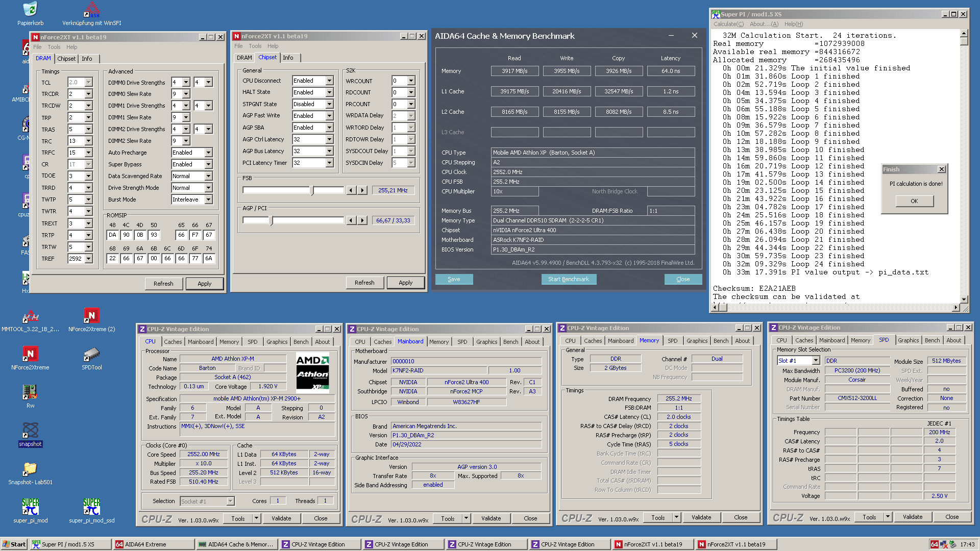Screen dimensions: 980x551
Task: Click the Super PI window title icon
Action: coord(716,14)
